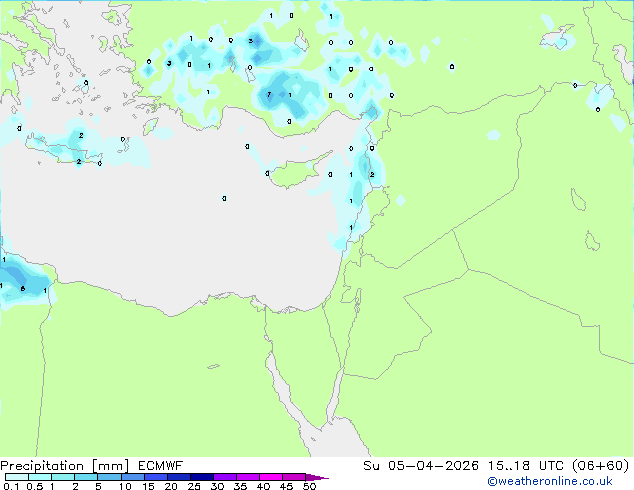This screenshot has width=634, height=490.
Task: Click the '(06+60)' forecast run label
Action: click(601, 466)
